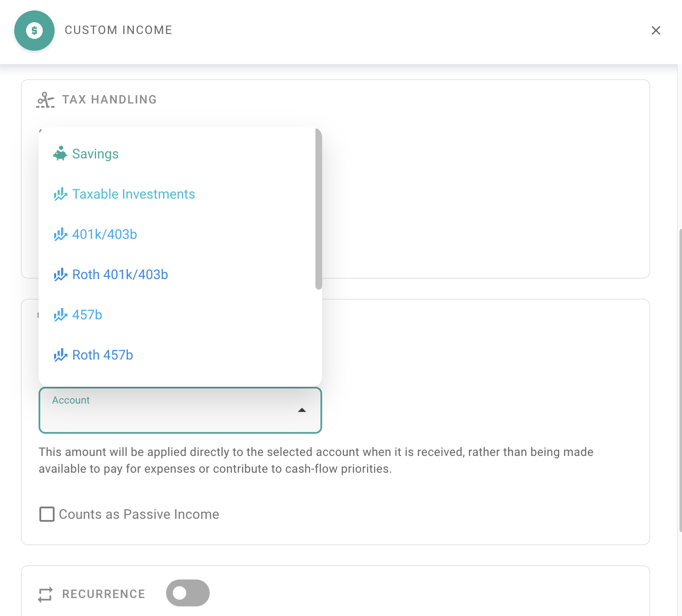Select Roth 401k/403b option
The width and height of the screenshot is (682, 616).
(x=120, y=274)
